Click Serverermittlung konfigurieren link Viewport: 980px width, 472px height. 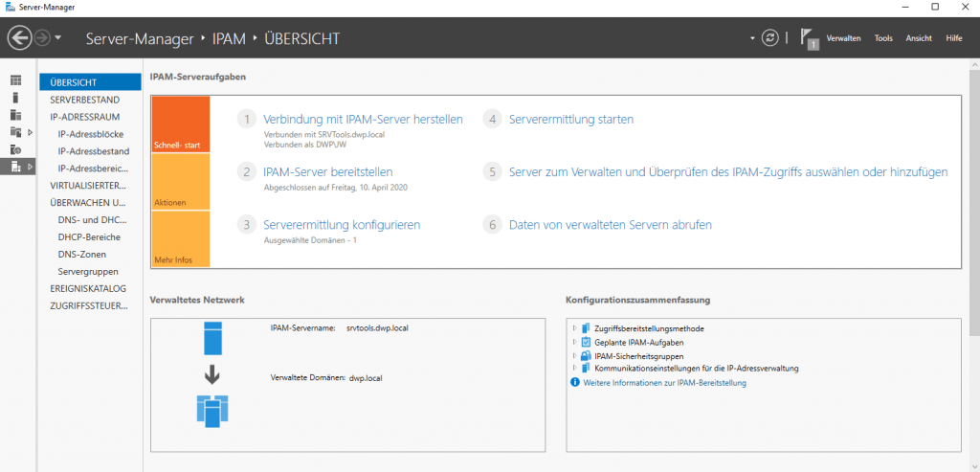pyautogui.click(x=342, y=224)
